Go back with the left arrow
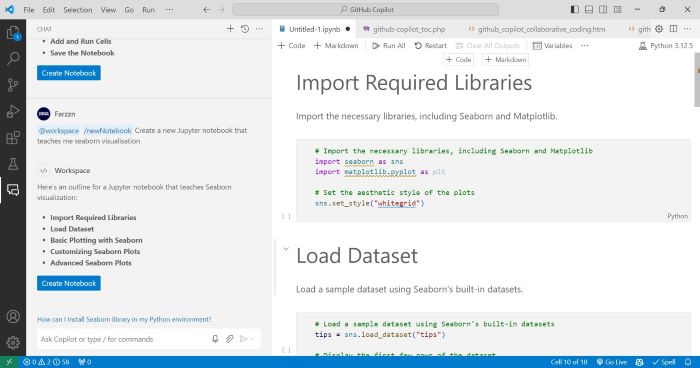Viewport: 700px width, 368px height. pos(206,9)
